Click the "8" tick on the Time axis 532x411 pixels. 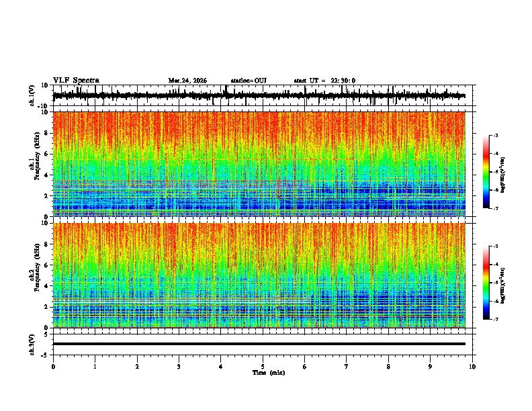(388, 367)
